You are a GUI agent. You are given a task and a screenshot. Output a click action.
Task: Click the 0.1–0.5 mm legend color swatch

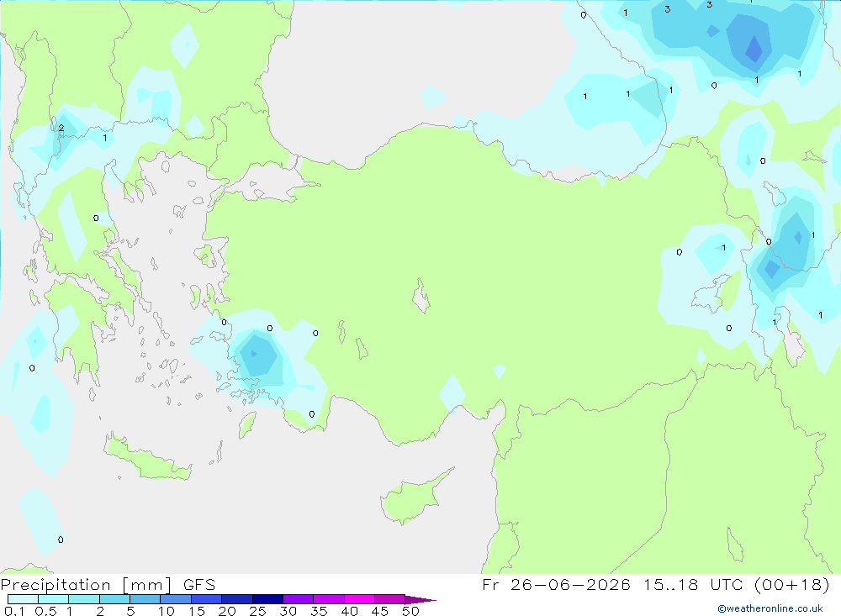coord(23,599)
